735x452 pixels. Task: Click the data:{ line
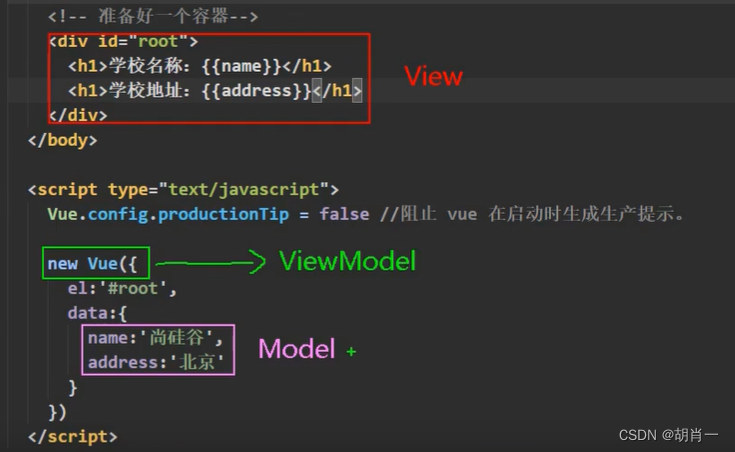pyautogui.click(x=97, y=313)
